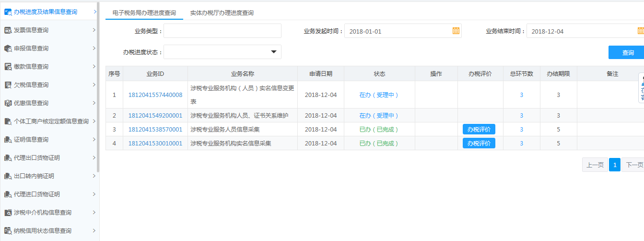Click the 纳税信用状态信息查询 sidebar icon
This screenshot has height=241, width=644.
click(8, 231)
